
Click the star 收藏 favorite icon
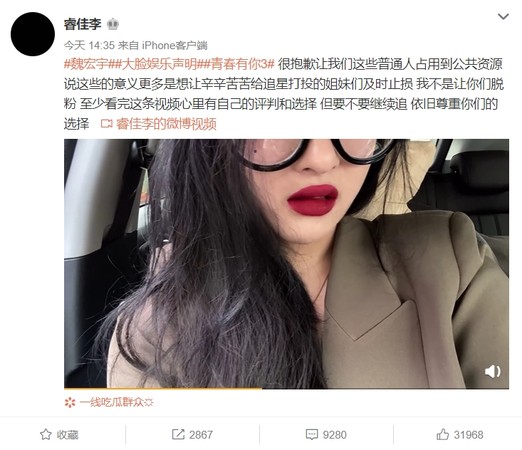click(46, 434)
